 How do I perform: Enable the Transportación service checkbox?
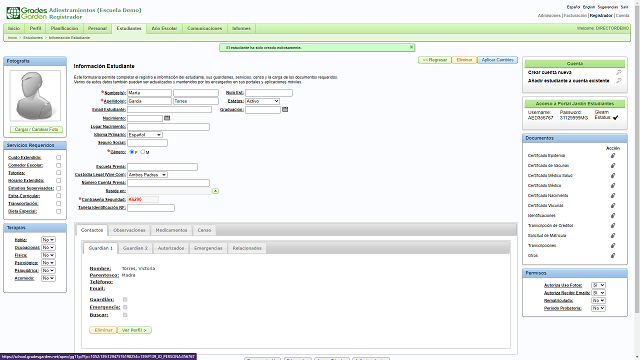[x=58, y=204]
